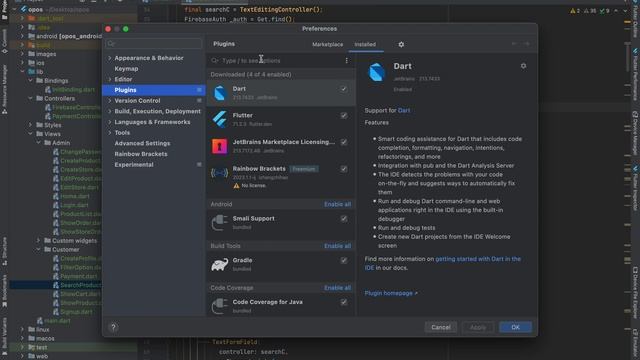
Task: Click the Freemium tag on Rainbow Brackets
Action: pos(304,169)
